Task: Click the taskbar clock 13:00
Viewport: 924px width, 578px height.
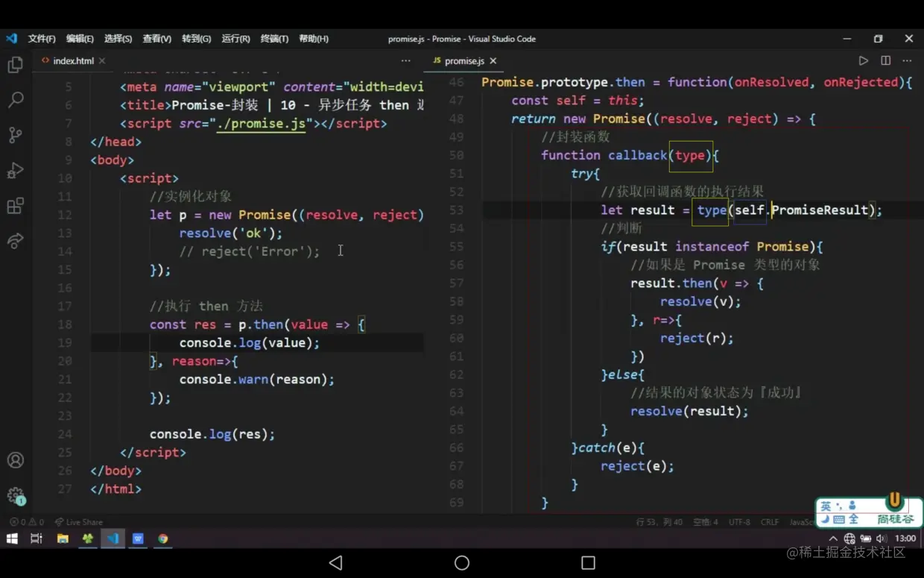Action: point(905,538)
